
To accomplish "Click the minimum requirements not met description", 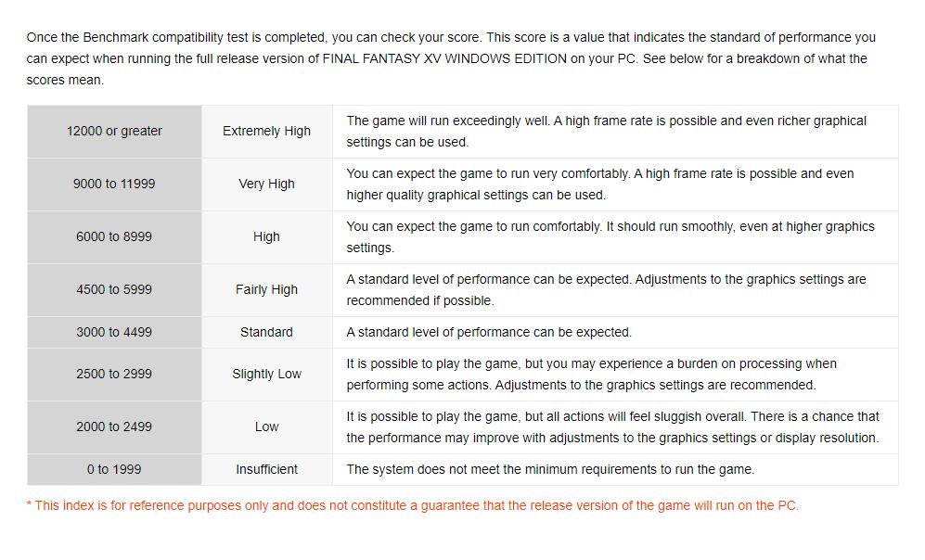I will point(550,470).
